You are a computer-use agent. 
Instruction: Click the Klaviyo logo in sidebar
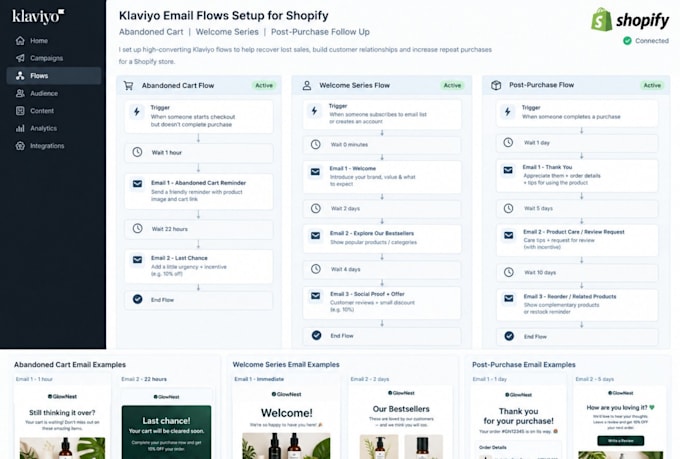pos(38,16)
